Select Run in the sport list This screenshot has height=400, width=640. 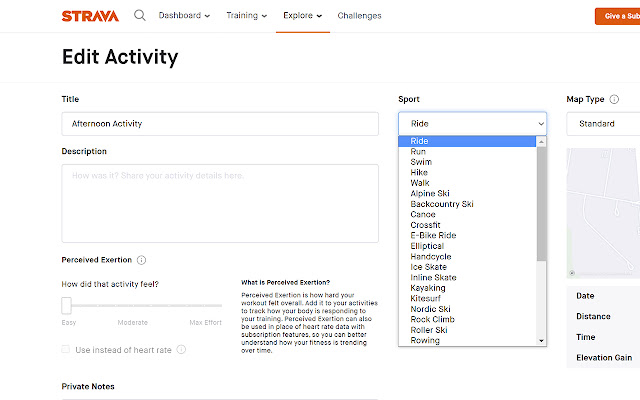[467, 151]
